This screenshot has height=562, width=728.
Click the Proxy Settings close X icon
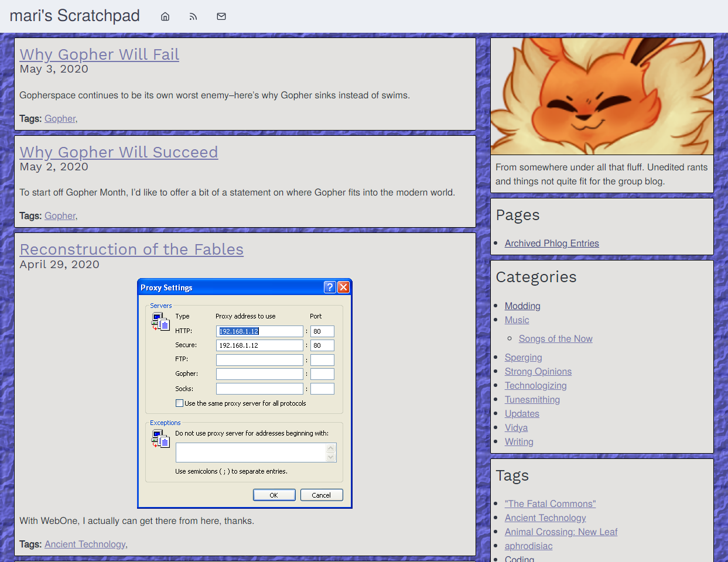point(344,287)
